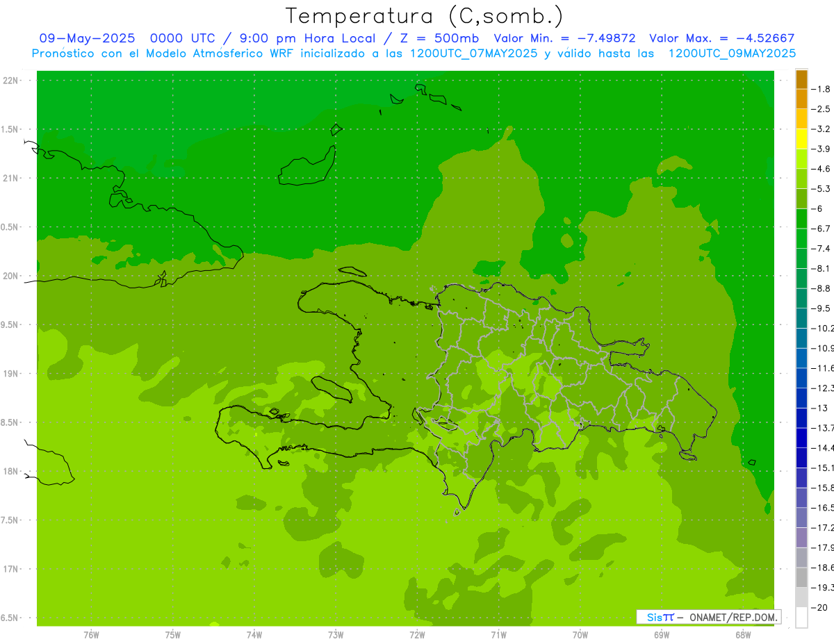This screenshot has width=834, height=644.
Task: Click the "Valor Min. = -7.49872" readout
Action: [564, 38]
